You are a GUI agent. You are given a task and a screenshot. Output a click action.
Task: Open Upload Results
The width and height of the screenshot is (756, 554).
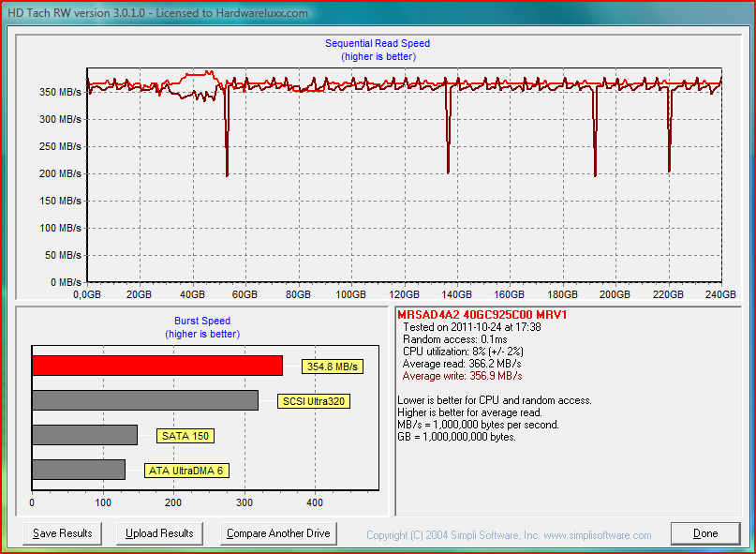(x=159, y=533)
